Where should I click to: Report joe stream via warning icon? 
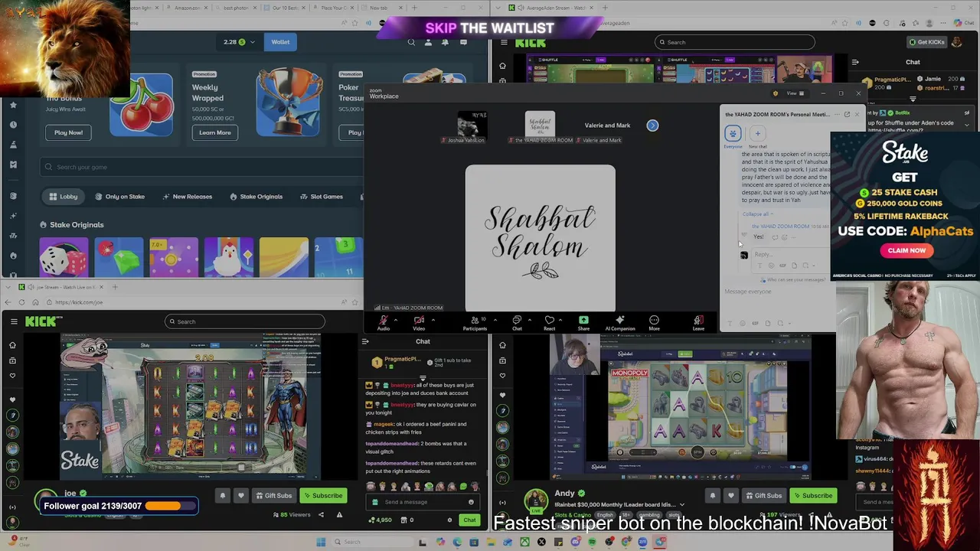tap(339, 515)
